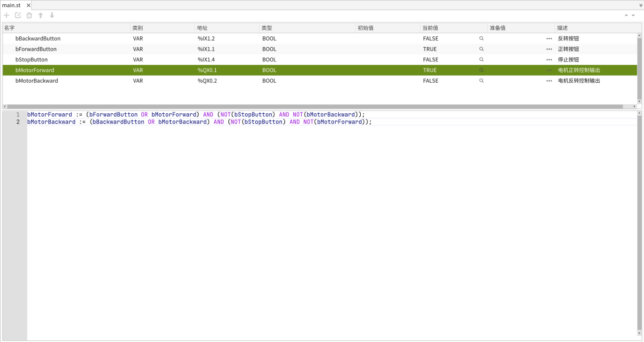Expand variable panel with the down chevron

633,15
